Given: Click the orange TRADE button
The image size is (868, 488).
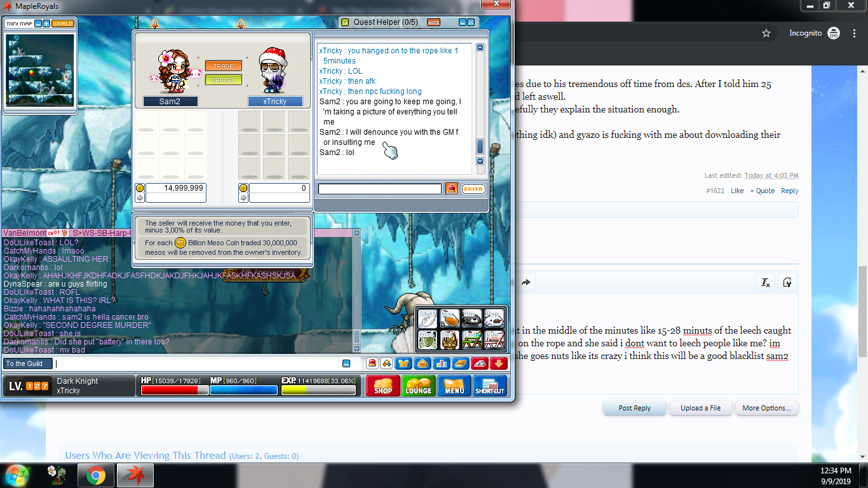Looking at the screenshot, I should (x=223, y=66).
